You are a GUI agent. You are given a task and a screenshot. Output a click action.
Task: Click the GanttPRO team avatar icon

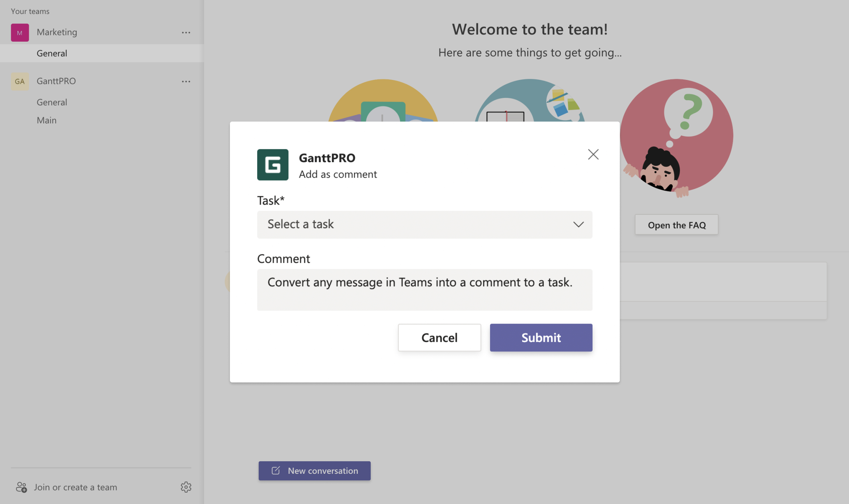pyautogui.click(x=20, y=81)
